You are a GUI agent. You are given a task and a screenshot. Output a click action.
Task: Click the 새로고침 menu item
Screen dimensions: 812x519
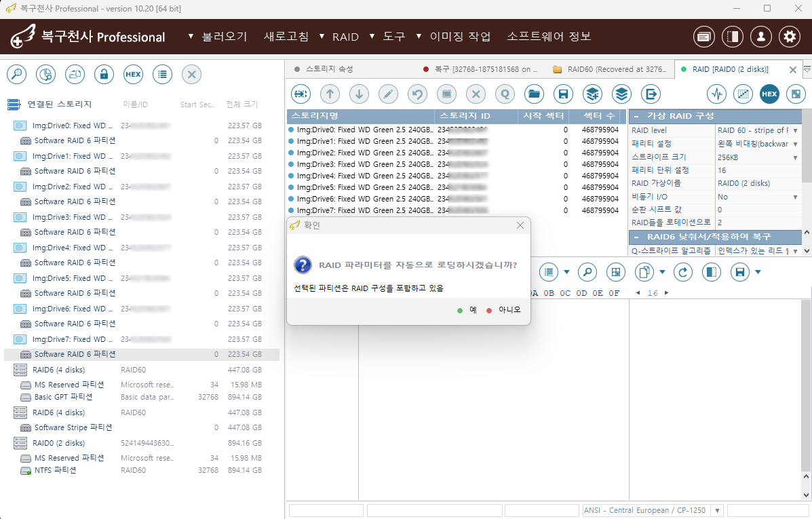point(286,37)
